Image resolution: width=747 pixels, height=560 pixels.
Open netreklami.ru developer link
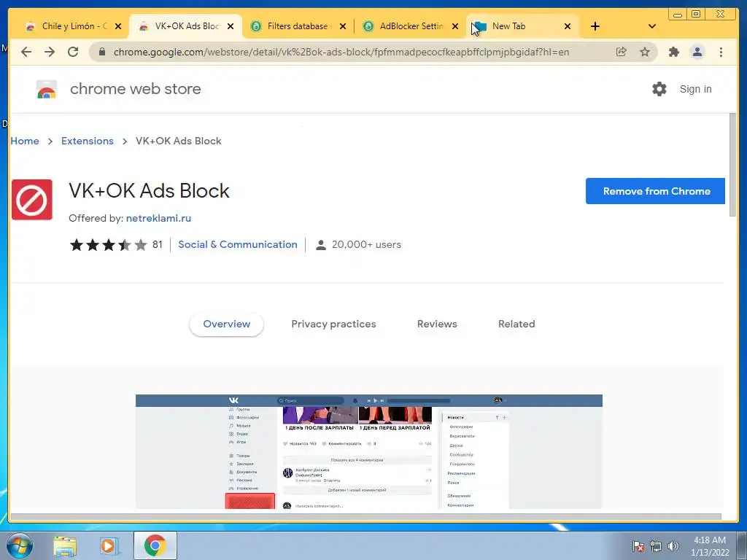(x=158, y=218)
